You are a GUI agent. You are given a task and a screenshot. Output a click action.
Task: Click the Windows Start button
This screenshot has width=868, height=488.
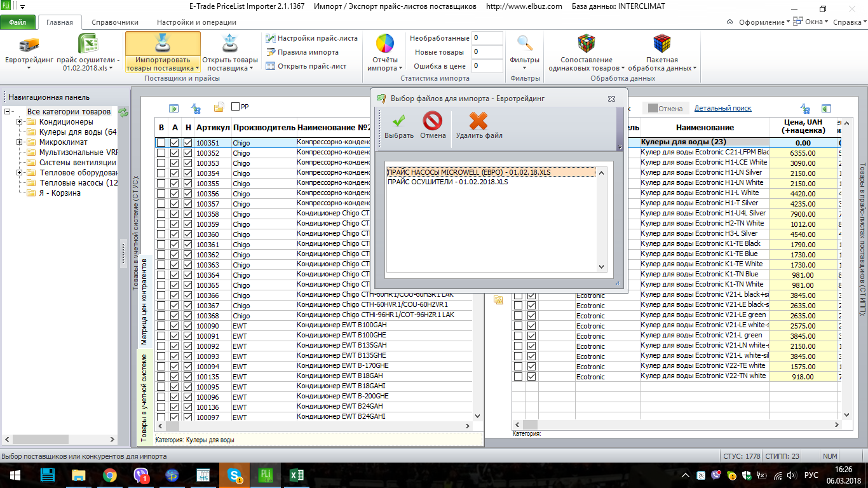click(x=15, y=475)
